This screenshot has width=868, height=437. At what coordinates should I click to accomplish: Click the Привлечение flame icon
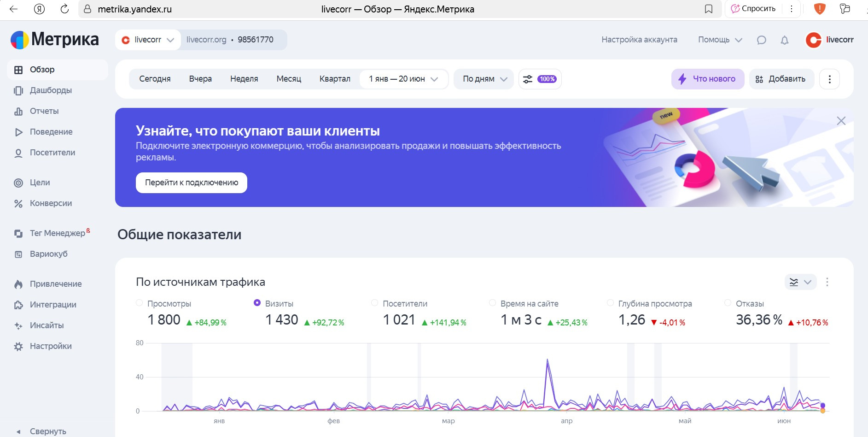tap(18, 284)
